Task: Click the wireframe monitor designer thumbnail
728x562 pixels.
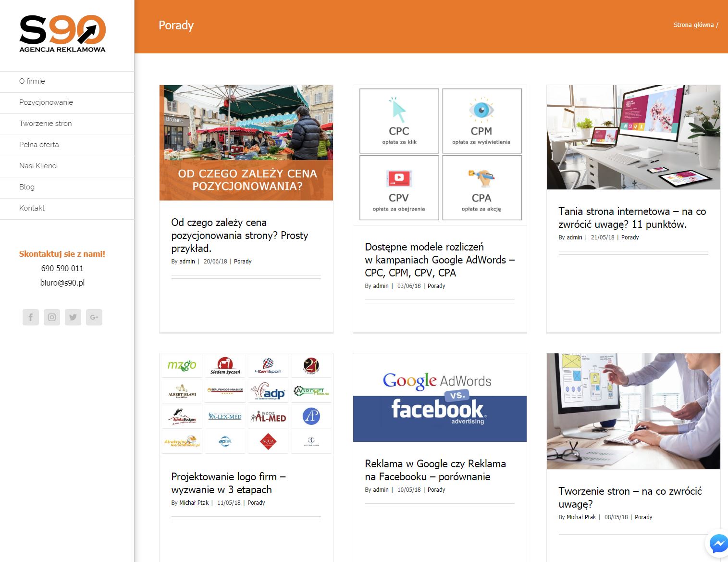Action: (633, 412)
